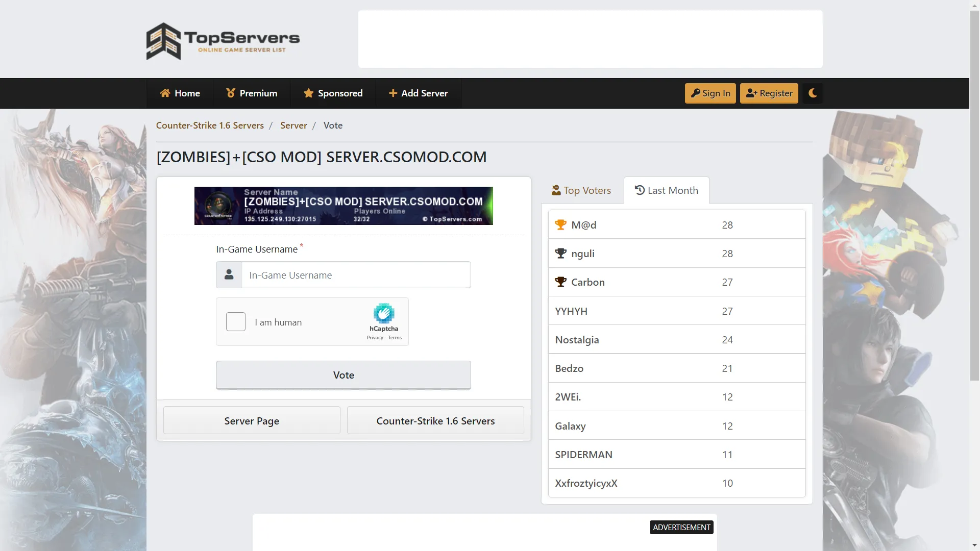Click XxfroztyicyxX's vote count 10
This screenshot has width=980, height=551.
tap(727, 483)
